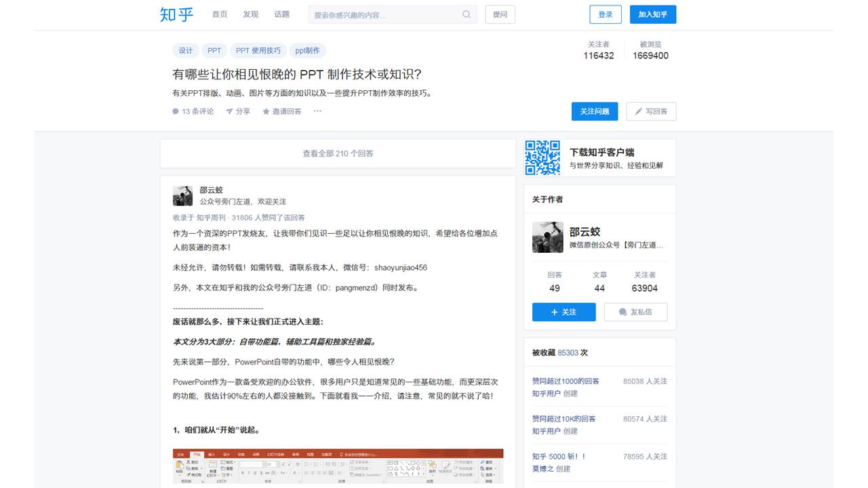The image size is (868, 488).
Task: Click the star icon beside 邀请回答
Action: click(x=267, y=110)
